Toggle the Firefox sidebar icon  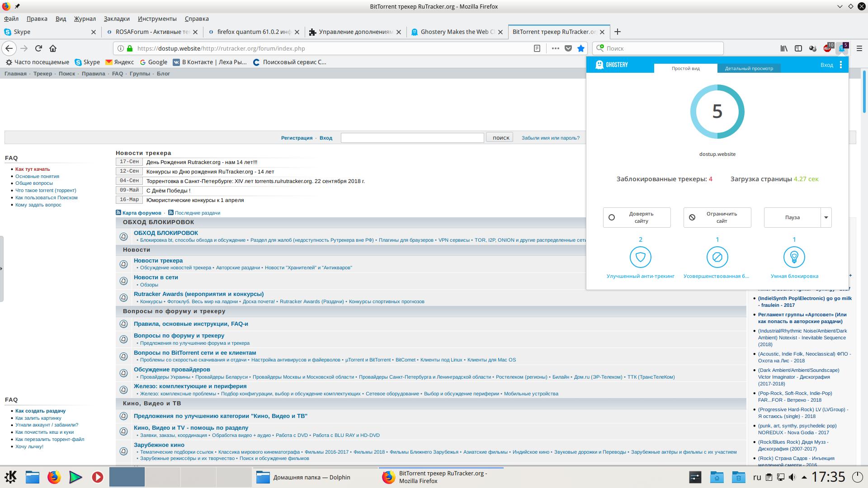pos(798,48)
